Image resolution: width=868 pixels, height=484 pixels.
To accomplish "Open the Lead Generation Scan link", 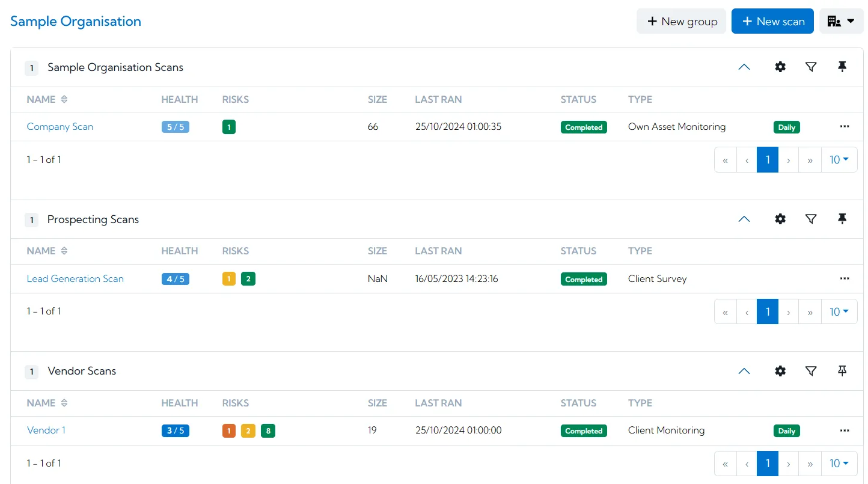I will pyautogui.click(x=75, y=279).
